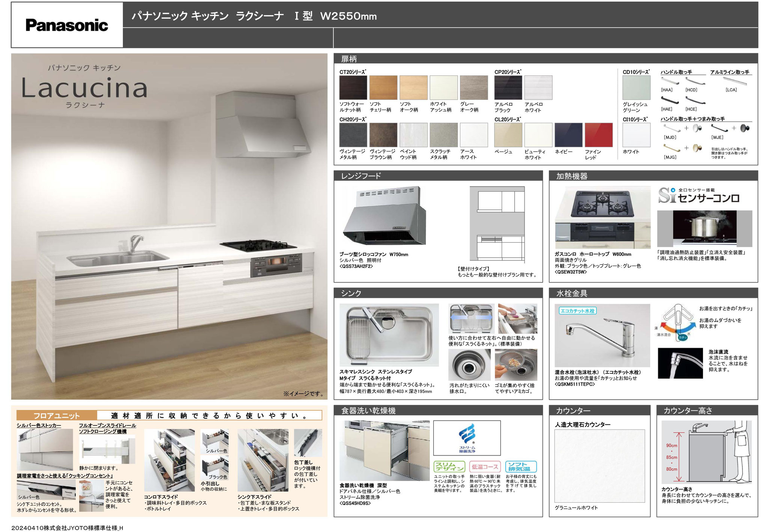Pick the アルベロホワイト swatch
The image size is (769, 532).
coord(538,87)
